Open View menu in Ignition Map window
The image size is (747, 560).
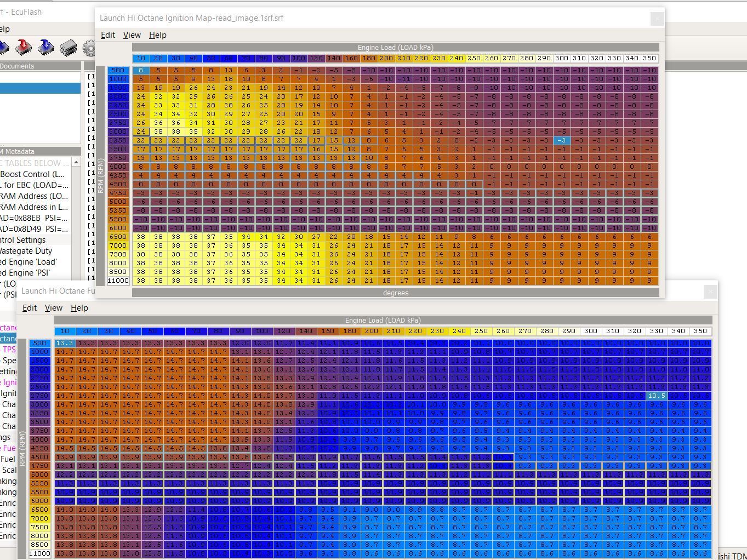[x=132, y=35]
